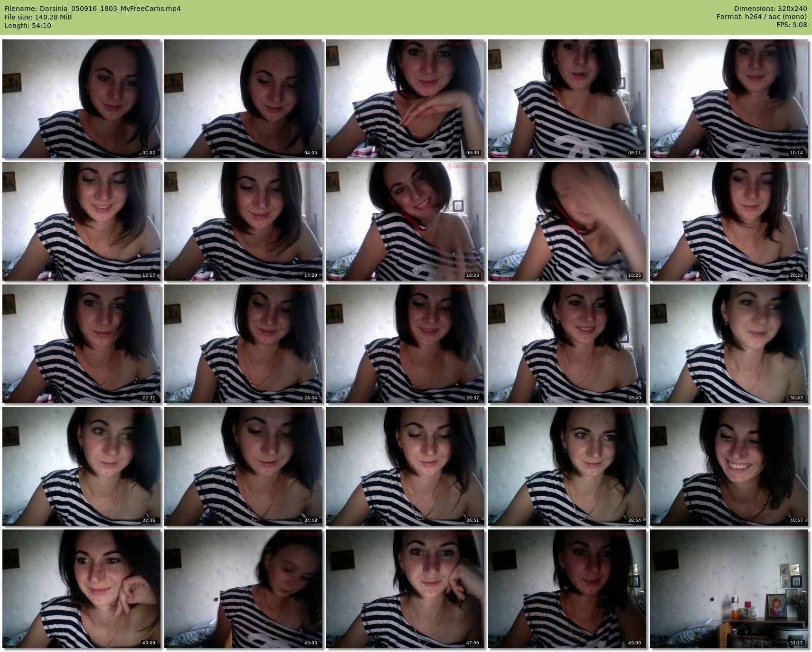Select the "FPS: 9.08" text
Screen dimensions: 812x652
[792, 26]
